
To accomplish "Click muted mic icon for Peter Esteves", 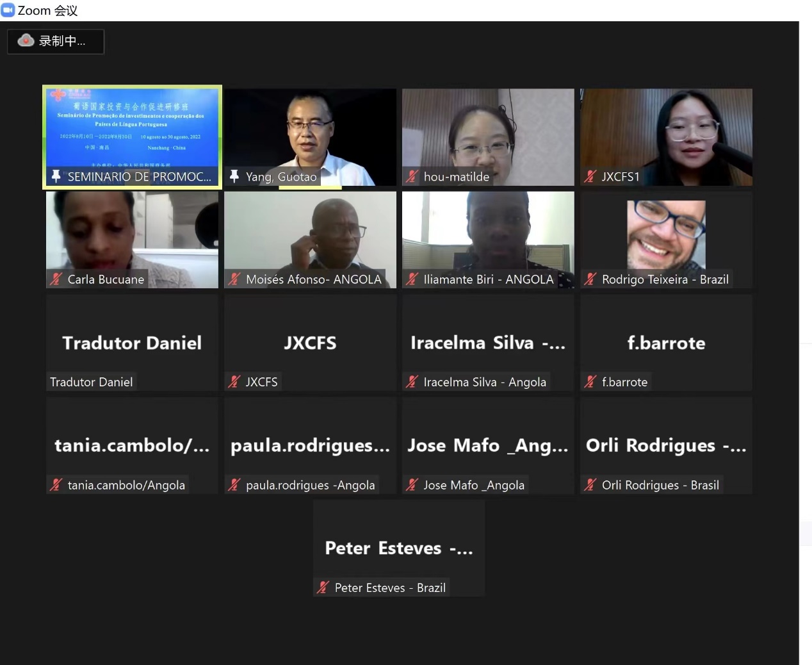I will [x=323, y=587].
